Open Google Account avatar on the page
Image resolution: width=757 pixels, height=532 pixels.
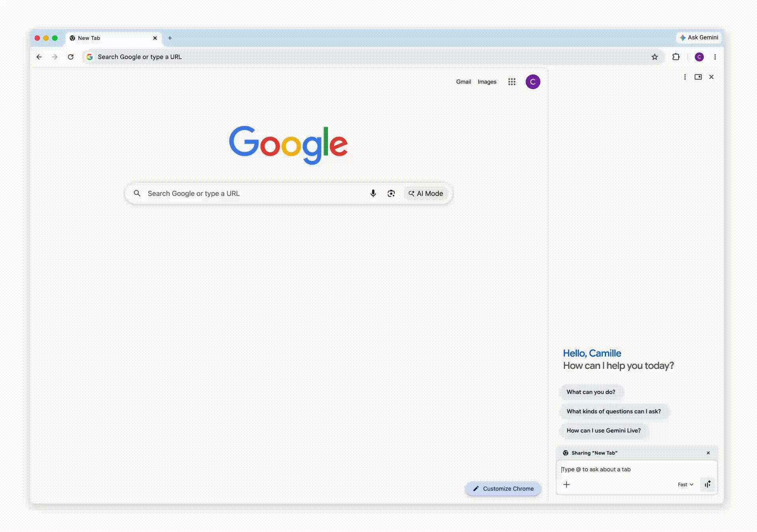tap(533, 82)
